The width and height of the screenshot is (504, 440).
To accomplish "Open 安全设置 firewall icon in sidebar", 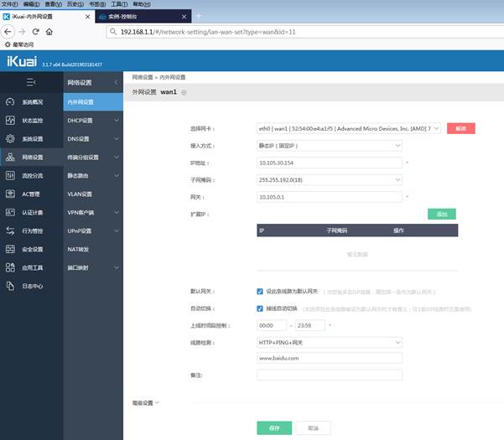I will pos(11,249).
